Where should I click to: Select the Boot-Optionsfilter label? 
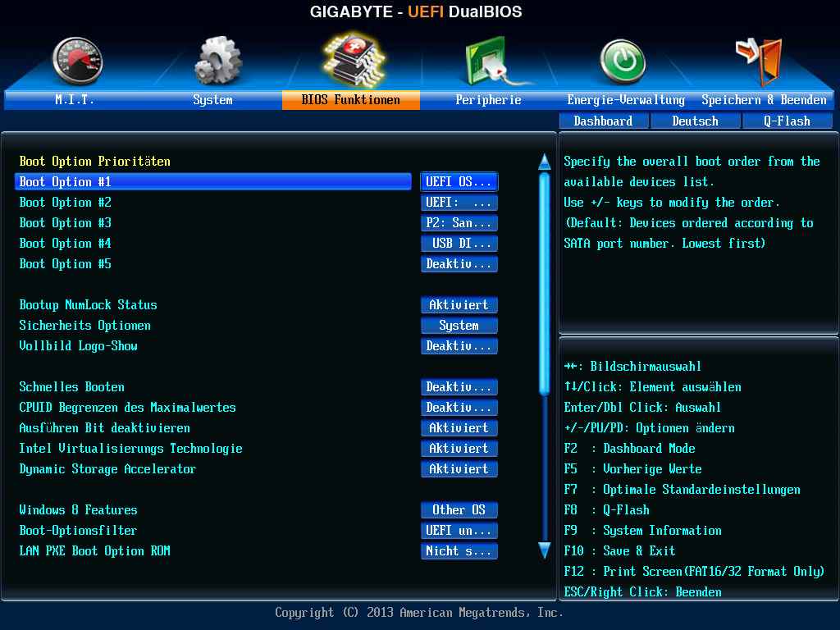pos(78,531)
